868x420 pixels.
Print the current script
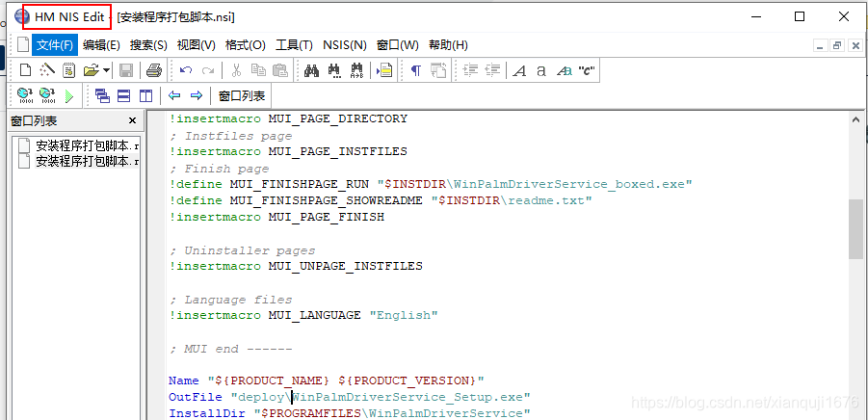(153, 70)
